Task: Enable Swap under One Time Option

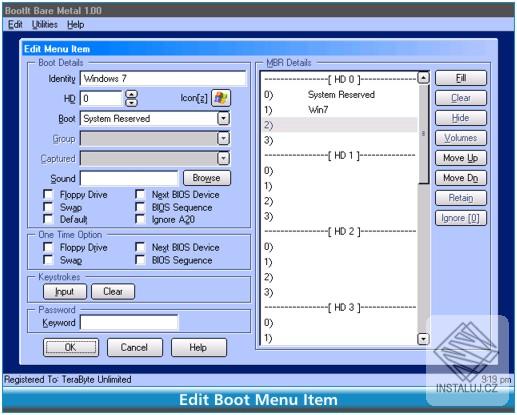Action: pyautogui.click(x=48, y=260)
